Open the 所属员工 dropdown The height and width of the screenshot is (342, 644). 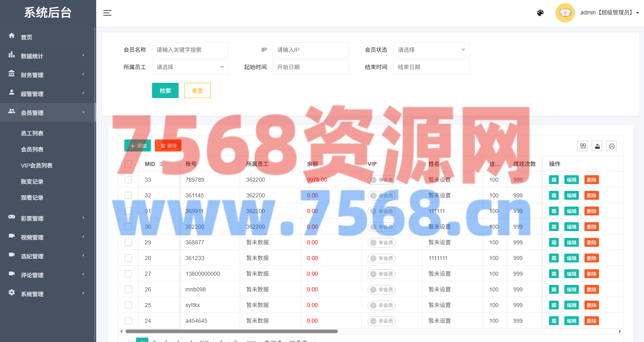click(190, 67)
